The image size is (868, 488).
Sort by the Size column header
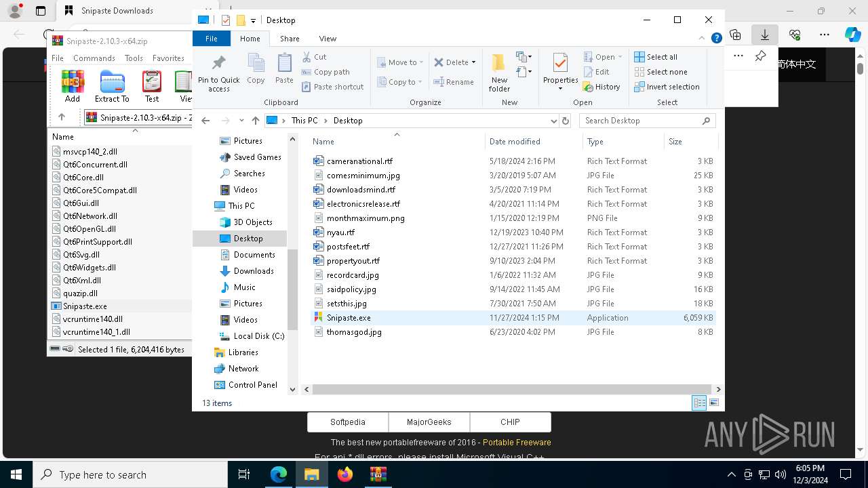click(690, 142)
